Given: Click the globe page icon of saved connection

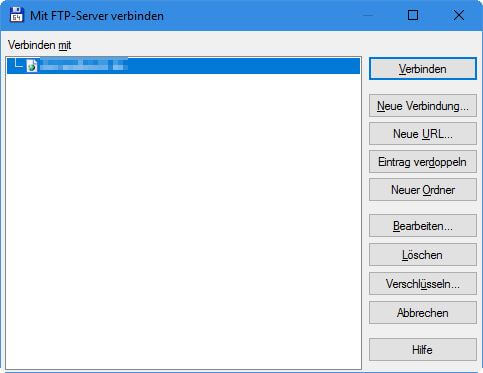Looking at the screenshot, I should (x=32, y=65).
